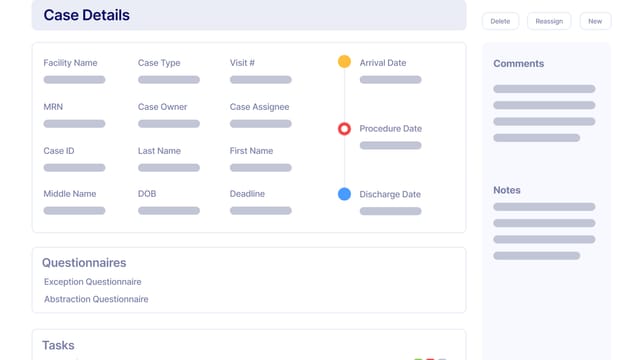Click the Case ID label

click(x=59, y=151)
